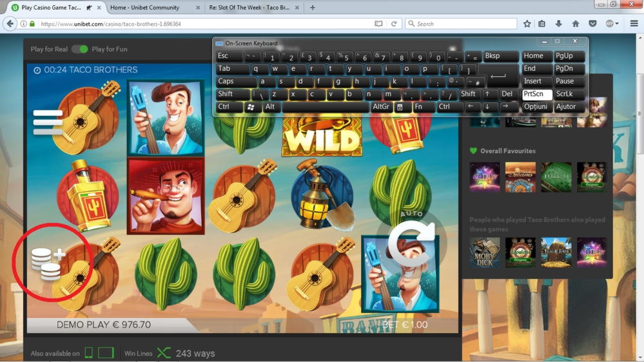Click the context menu key on keyboard
This screenshot has width=644, height=362.
(x=402, y=107)
